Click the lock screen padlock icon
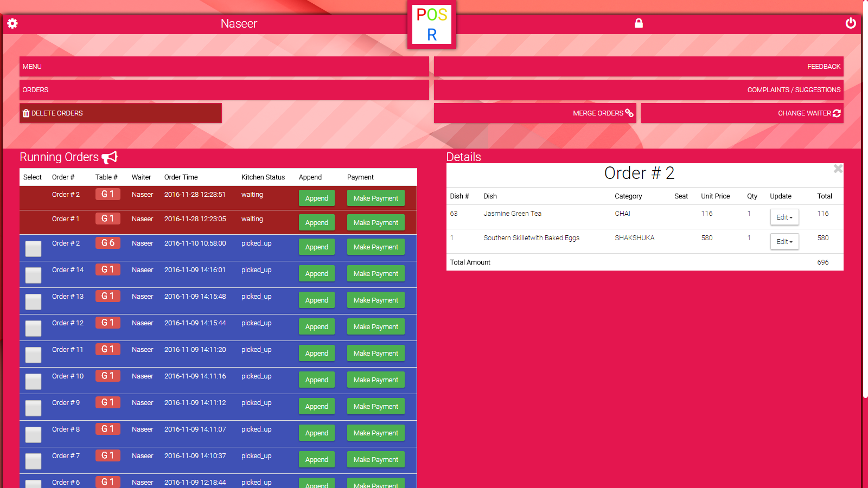Screen dimensions: 868x488 point(639,23)
